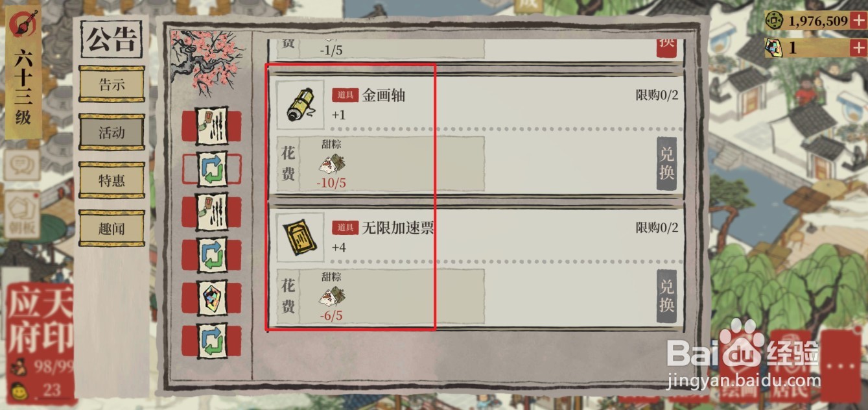Image resolution: width=868 pixels, height=410 pixels.
Task: Open the 特惠 special offers tab
Action: 111,180
